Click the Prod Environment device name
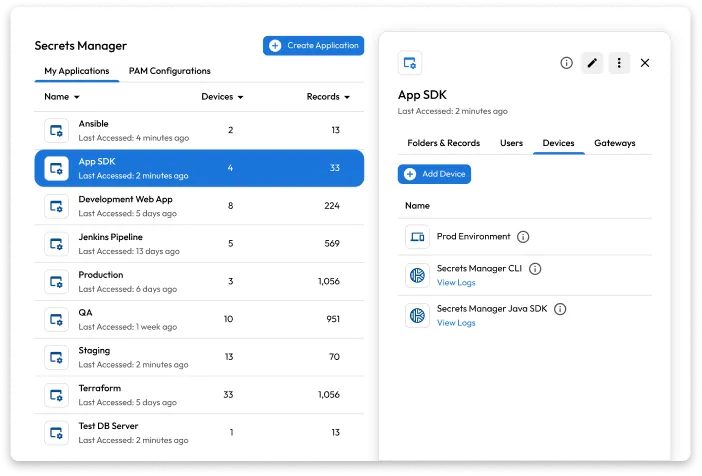The image size is (702, 476). coord(474,236)
